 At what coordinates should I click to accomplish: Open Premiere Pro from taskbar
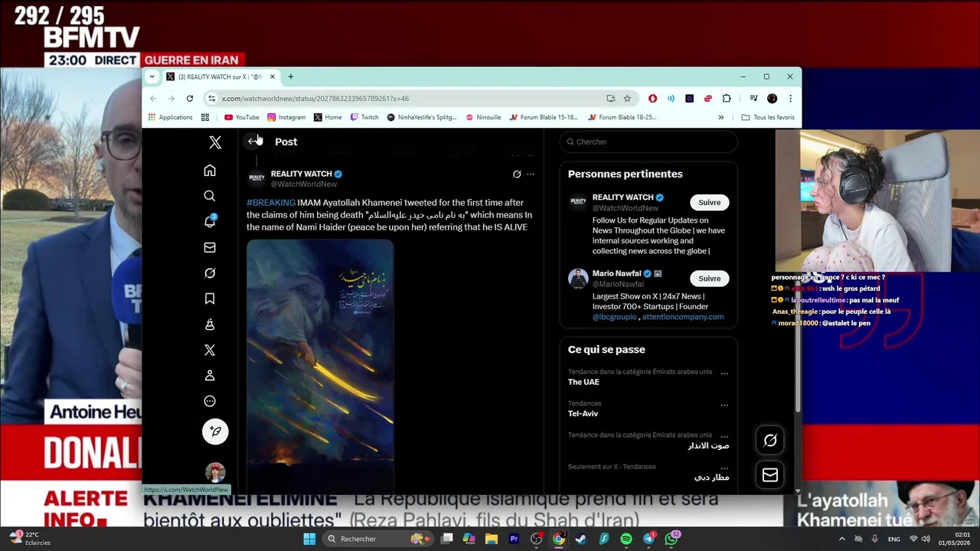(514, 539)
